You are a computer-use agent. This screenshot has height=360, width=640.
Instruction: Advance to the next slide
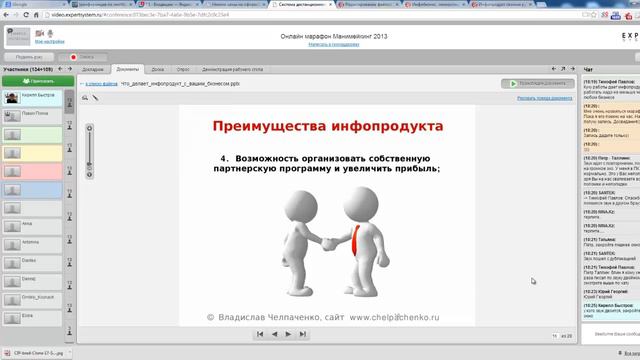click(x=288, y=334)
